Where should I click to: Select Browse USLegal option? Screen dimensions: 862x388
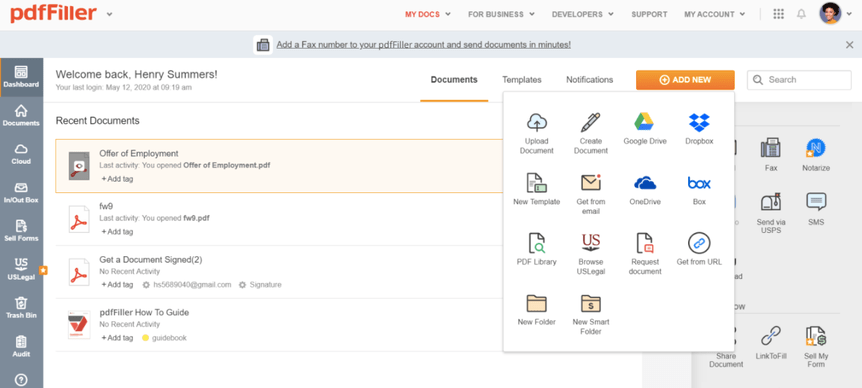point(591,253)
